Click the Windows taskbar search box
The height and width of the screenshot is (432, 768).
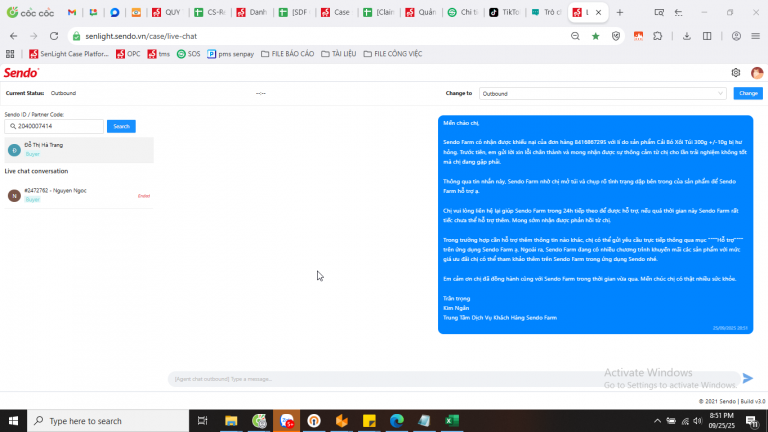coord(108,421)
